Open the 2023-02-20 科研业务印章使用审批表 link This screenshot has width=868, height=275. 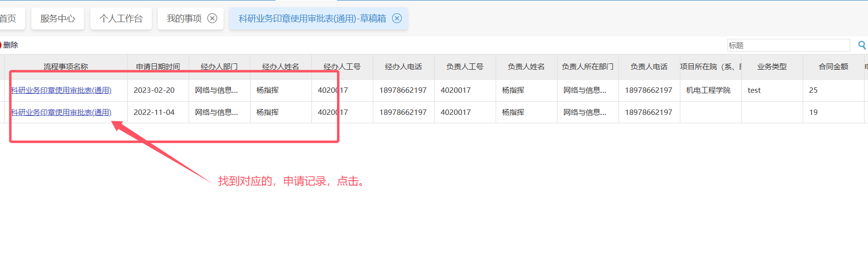pyautogui.click(x=61, y=90)
